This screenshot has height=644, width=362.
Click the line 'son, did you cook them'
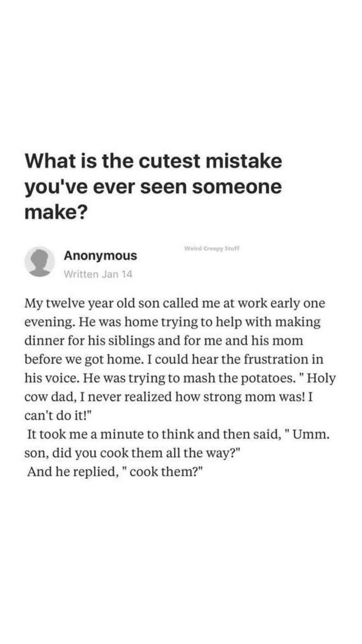[133, 453]
